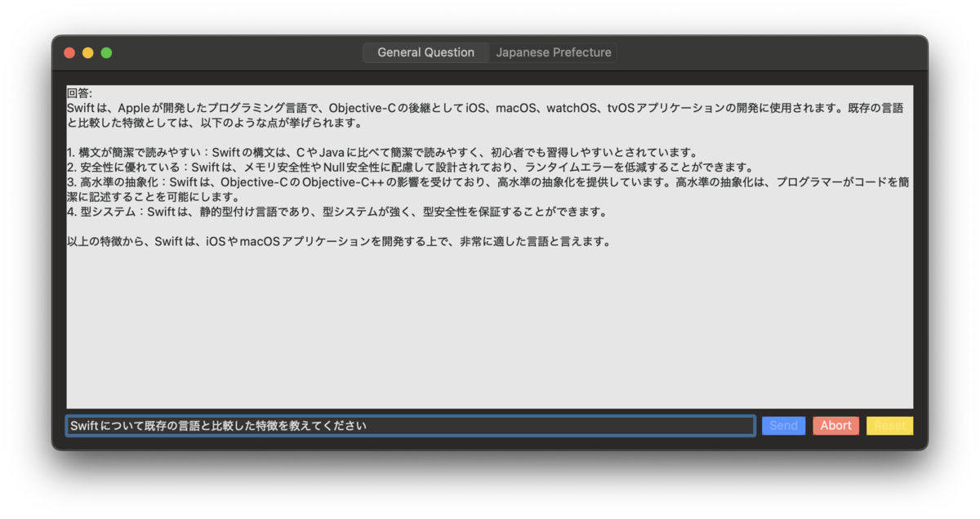Image resolution: width=980 pixels, height=519 pixels.
Task: Click the yellow Reset button
Action: click(889, 426)
